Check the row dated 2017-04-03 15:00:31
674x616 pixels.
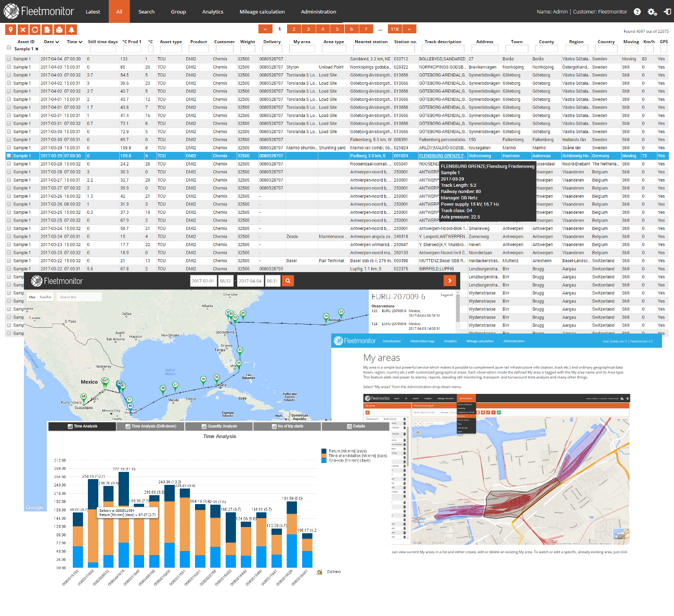tap(9, 67)
